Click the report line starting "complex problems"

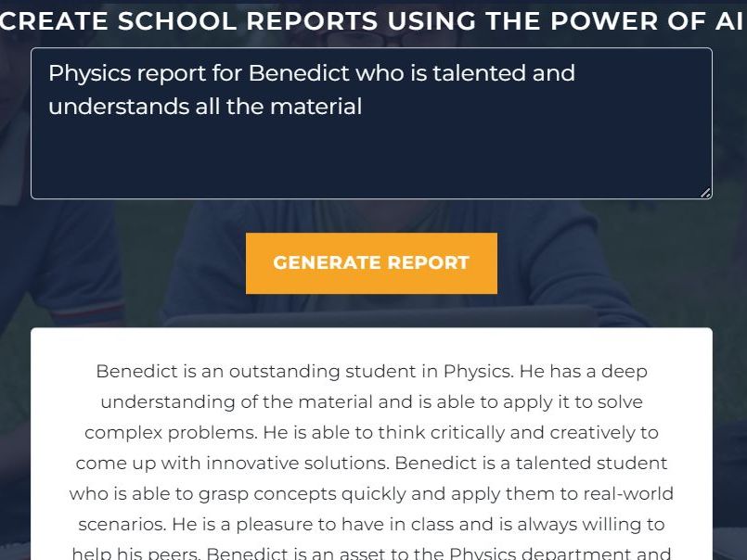tap(371, 433)
